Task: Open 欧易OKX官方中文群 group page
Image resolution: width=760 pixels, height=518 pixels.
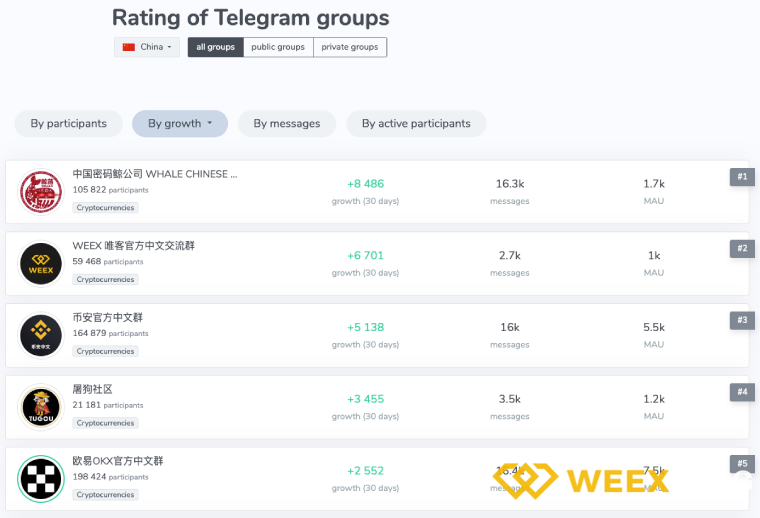Action: 118,461
